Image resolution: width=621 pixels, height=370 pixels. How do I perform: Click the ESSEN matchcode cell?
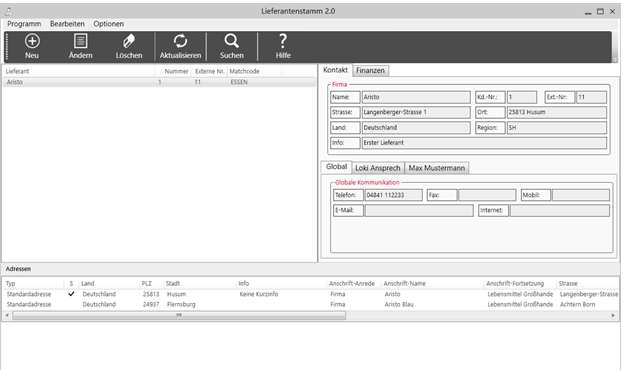[x=239, y=82]
